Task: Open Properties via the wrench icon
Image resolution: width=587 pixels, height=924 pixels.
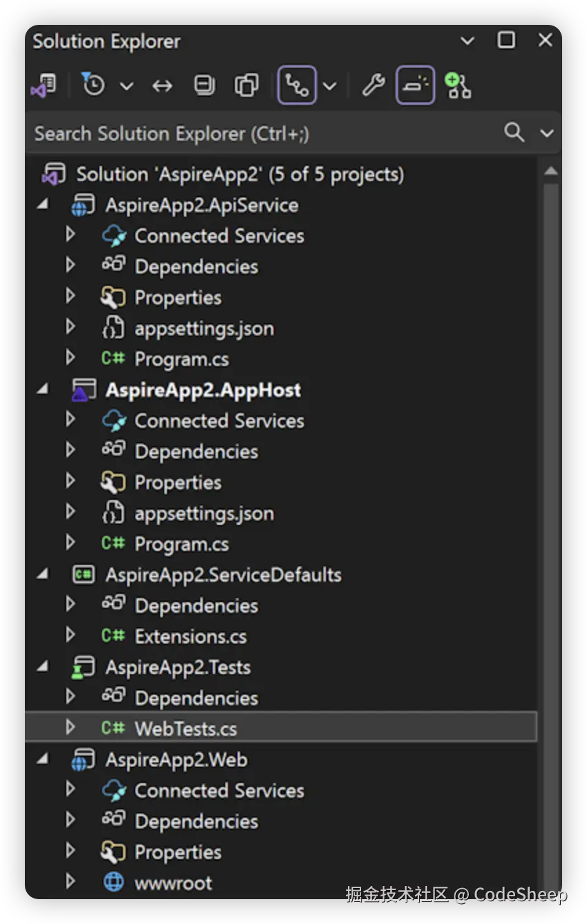Action: (373, 86)
